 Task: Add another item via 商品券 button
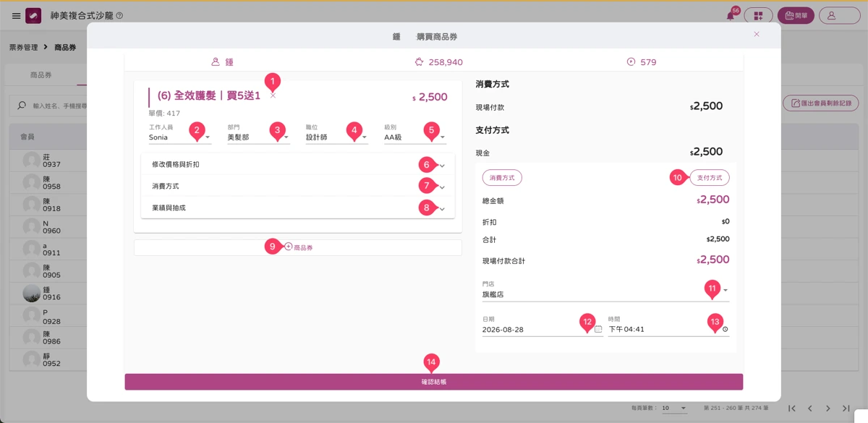(x=298, y=247)
